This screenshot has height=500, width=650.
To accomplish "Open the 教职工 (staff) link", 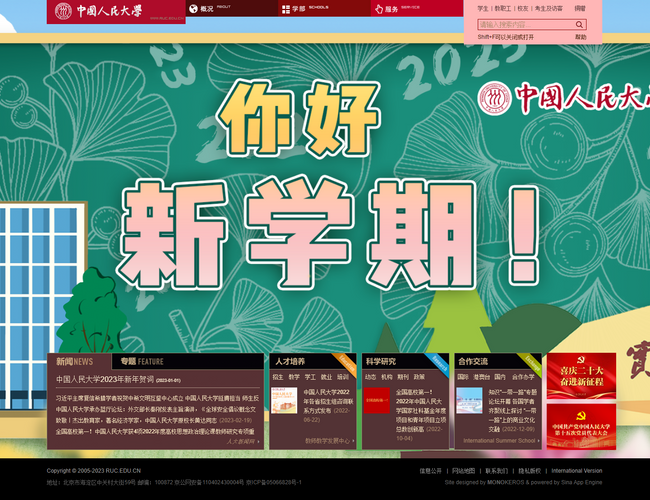I will (x=503, y=8).
